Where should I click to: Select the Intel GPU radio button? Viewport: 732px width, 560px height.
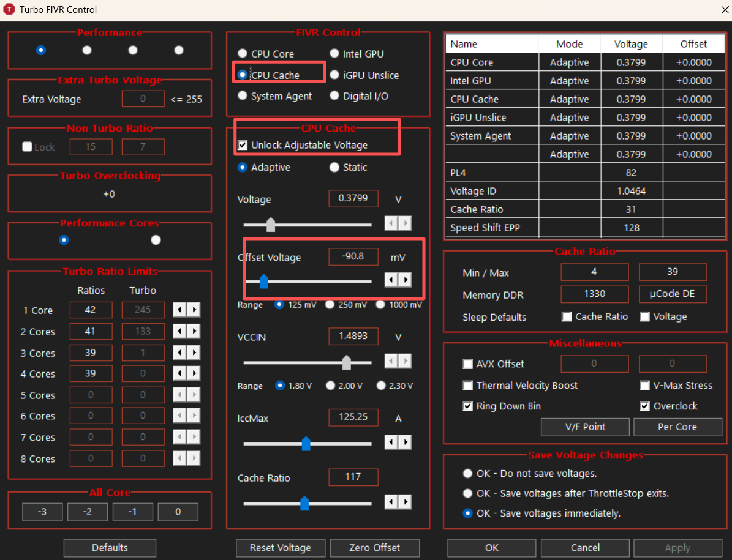(x=334, y=54)
